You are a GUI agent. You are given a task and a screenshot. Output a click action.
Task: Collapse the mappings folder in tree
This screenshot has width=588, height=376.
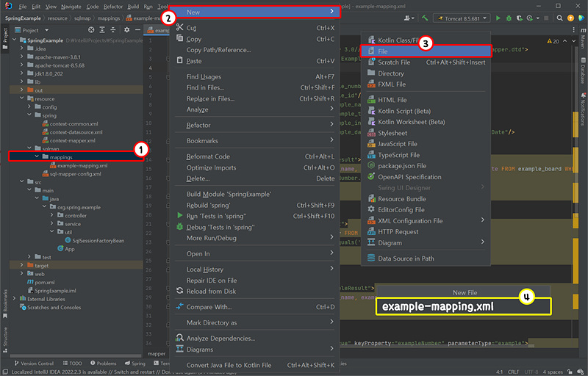pyautogui.click(x=37, y=156)
